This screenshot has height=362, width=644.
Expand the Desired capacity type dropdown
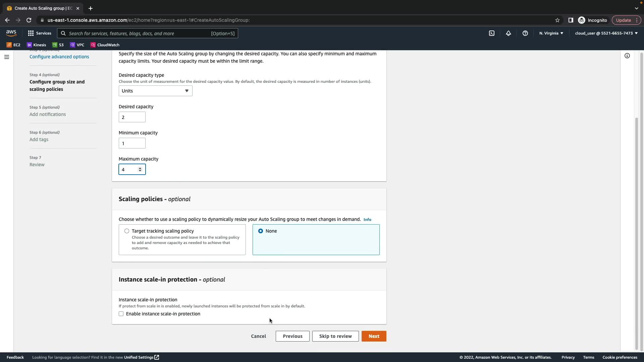click(x=155, y=91)
